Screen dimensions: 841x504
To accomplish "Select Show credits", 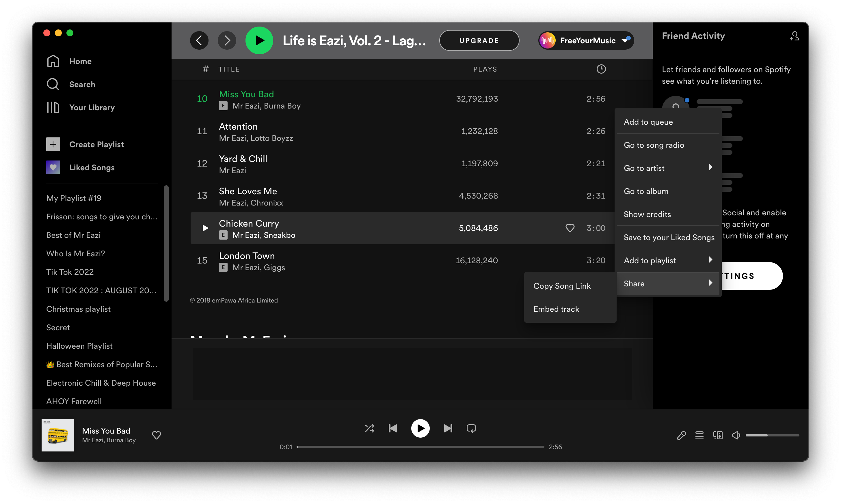I will (x=668, y=214).
